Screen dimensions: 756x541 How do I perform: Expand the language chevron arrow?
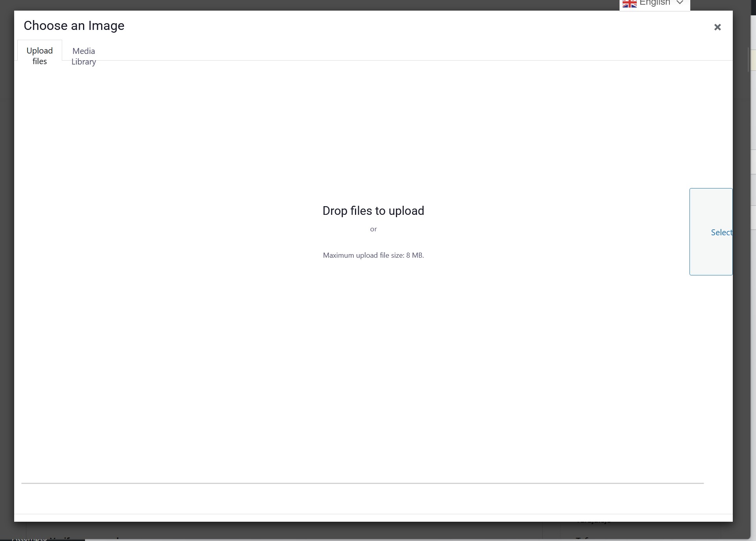click(680, 3)
